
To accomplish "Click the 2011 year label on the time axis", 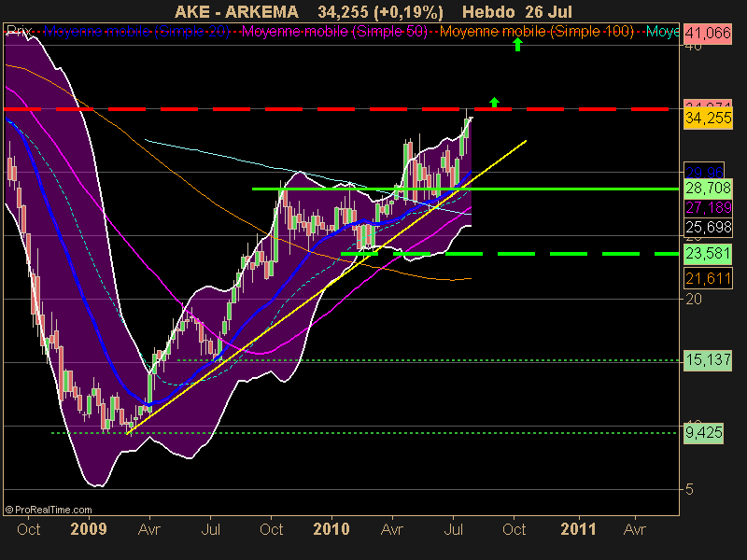I will [578, 529].
